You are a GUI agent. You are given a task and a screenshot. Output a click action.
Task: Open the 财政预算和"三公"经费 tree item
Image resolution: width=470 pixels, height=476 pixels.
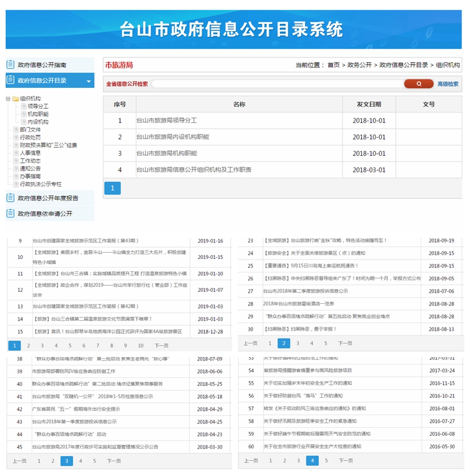pos(48,145)
